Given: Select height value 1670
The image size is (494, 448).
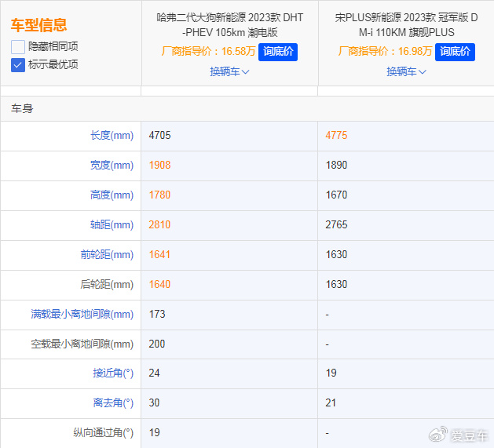Looking at the screenshot, I should pyautogui.click(x=336, y=195).
